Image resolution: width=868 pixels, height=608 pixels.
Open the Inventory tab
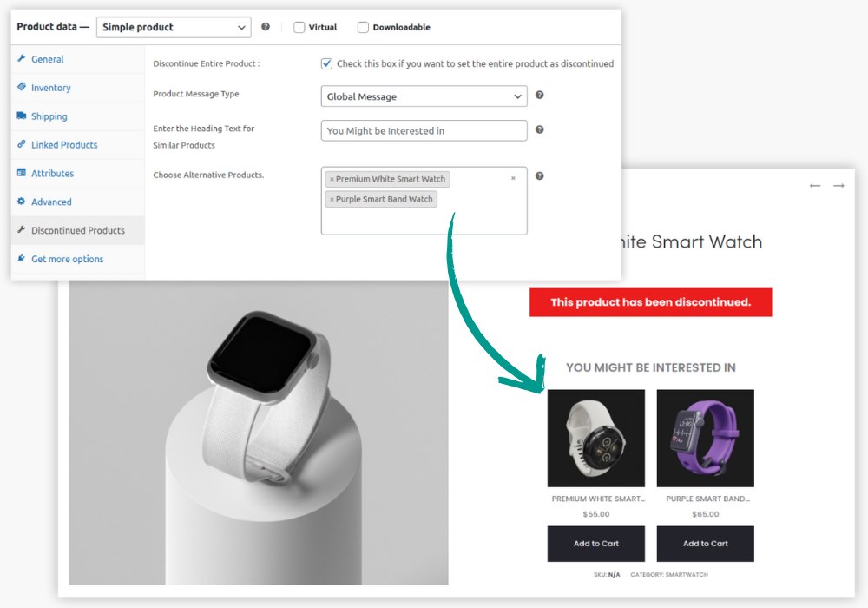click(x=51, y=88)
